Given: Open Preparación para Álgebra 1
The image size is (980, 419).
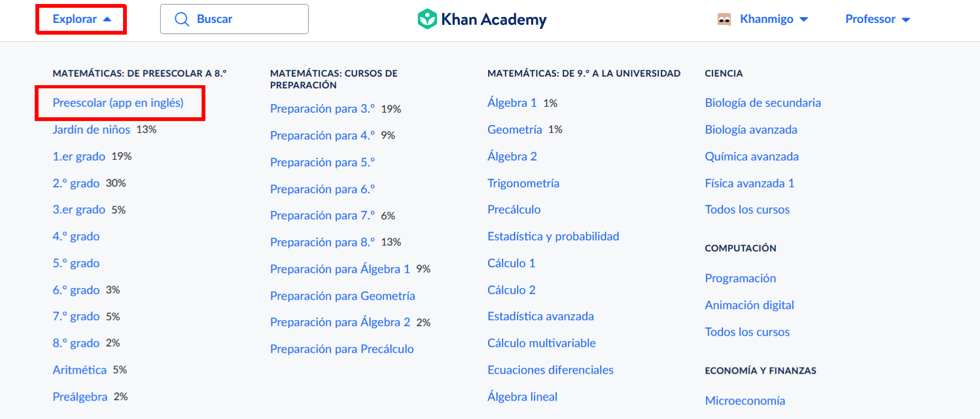Looking at the screenshot, I should tap(340, 269).
